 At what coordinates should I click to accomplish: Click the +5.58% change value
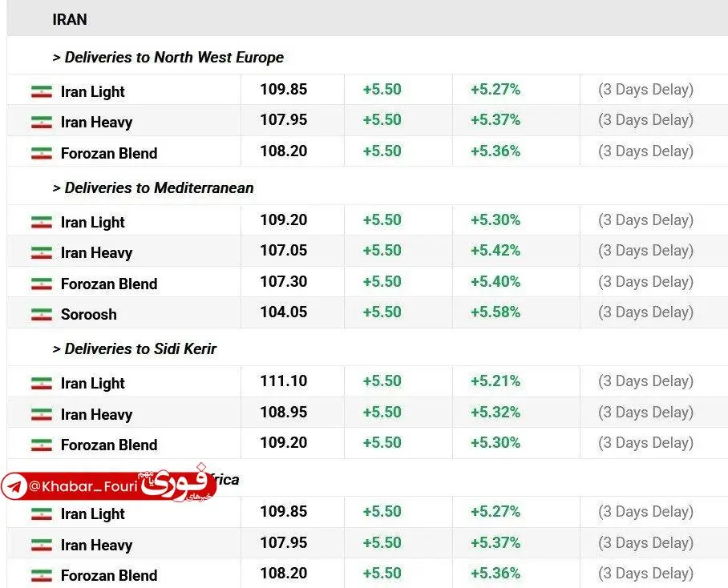coord(495,312)
